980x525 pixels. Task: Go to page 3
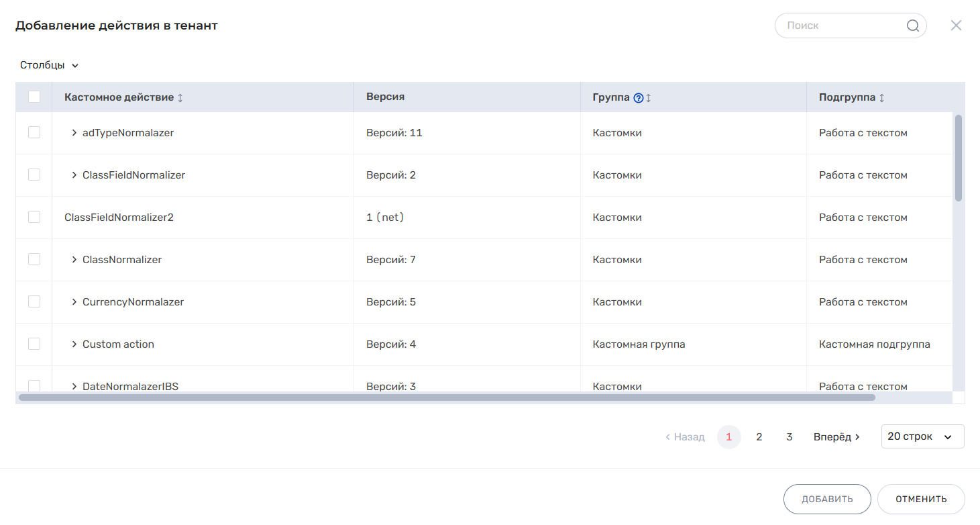789,437
